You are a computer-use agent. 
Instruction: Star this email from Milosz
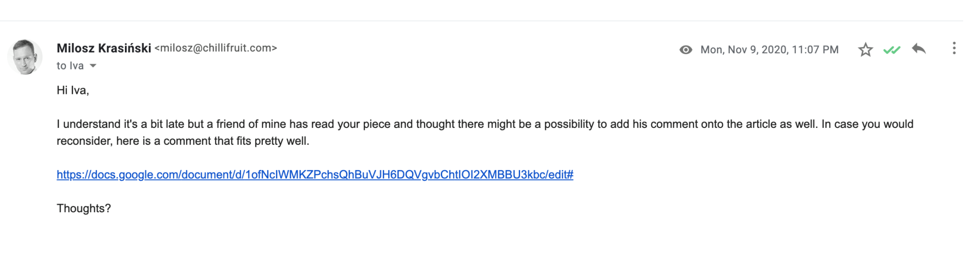[x=865, y=49]
